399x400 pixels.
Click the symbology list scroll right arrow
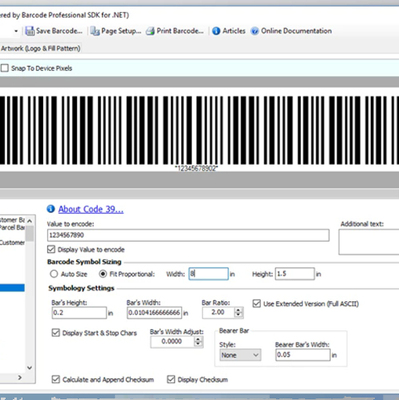click(x=20, y=377)
